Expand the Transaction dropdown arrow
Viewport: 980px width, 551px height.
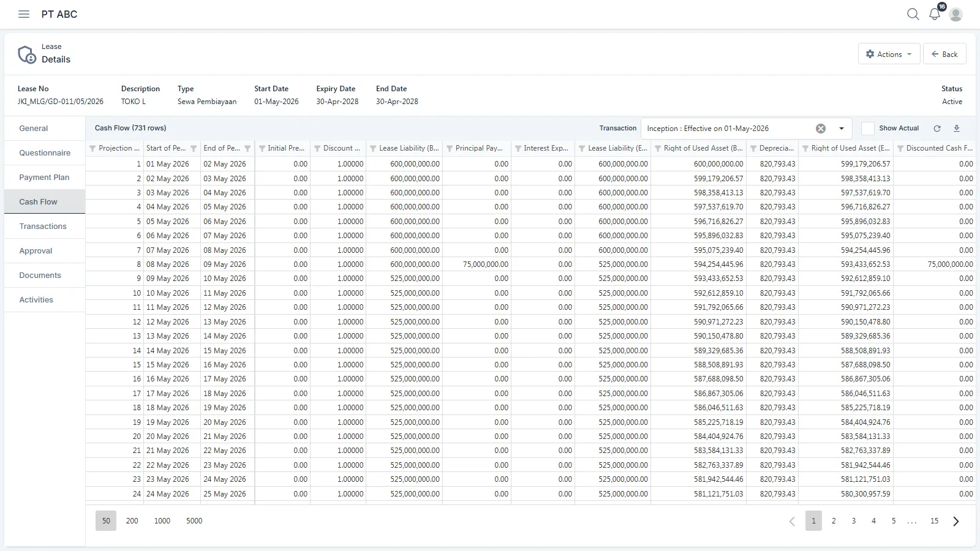842,129
